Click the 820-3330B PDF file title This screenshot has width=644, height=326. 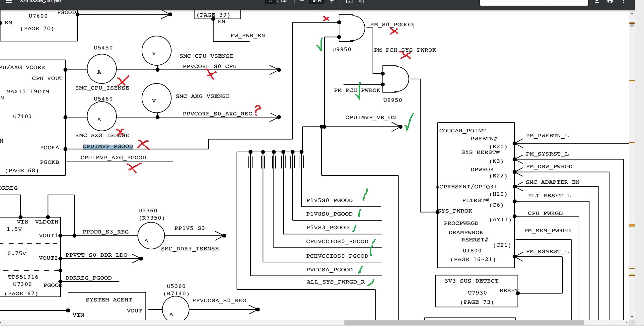[x=41, y=1]
